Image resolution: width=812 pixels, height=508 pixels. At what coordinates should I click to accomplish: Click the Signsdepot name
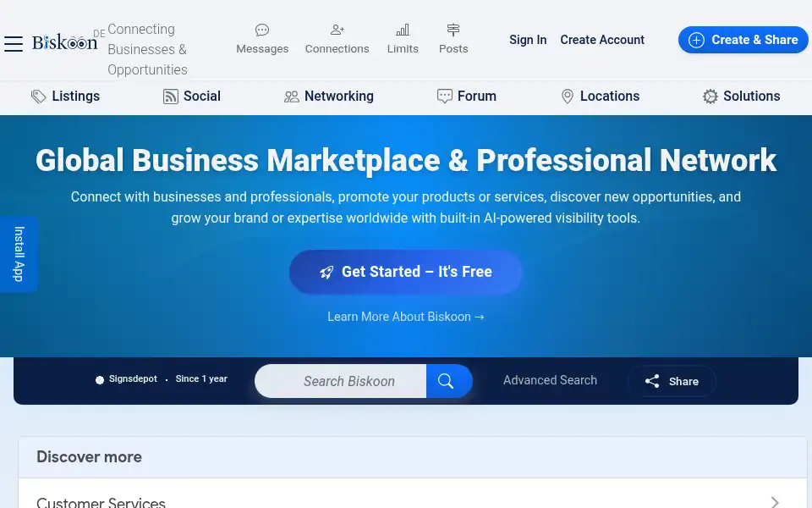click(x=133, y=379)
